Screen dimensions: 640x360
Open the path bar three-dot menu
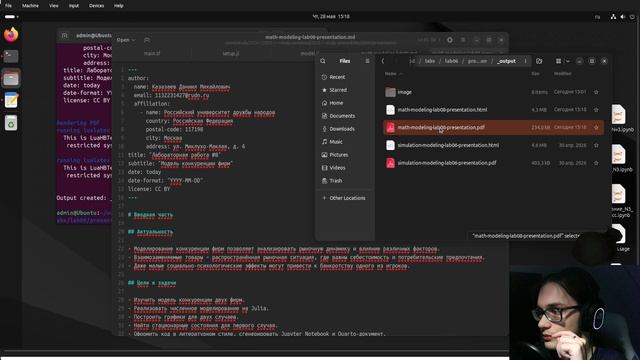(x=525, y=61)
